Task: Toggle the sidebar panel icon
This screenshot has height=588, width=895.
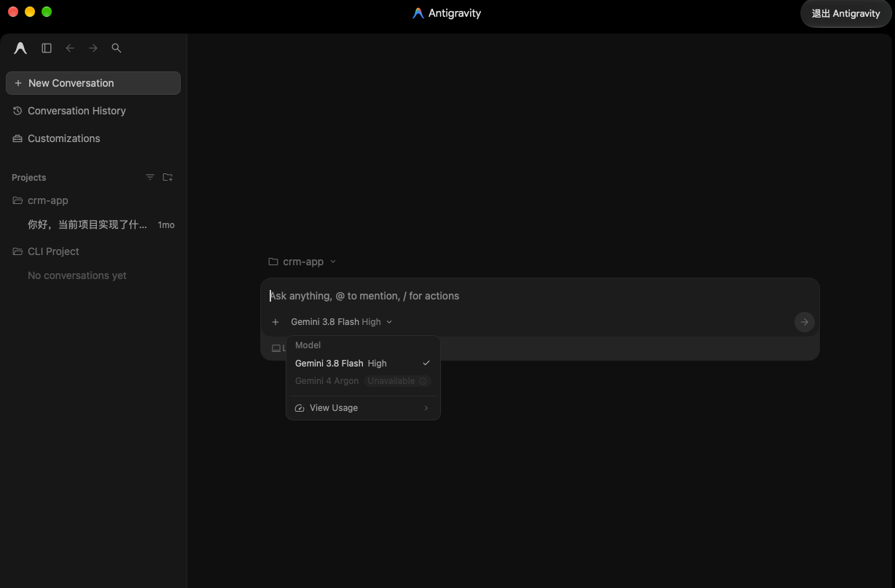Action: click(47, 48)
